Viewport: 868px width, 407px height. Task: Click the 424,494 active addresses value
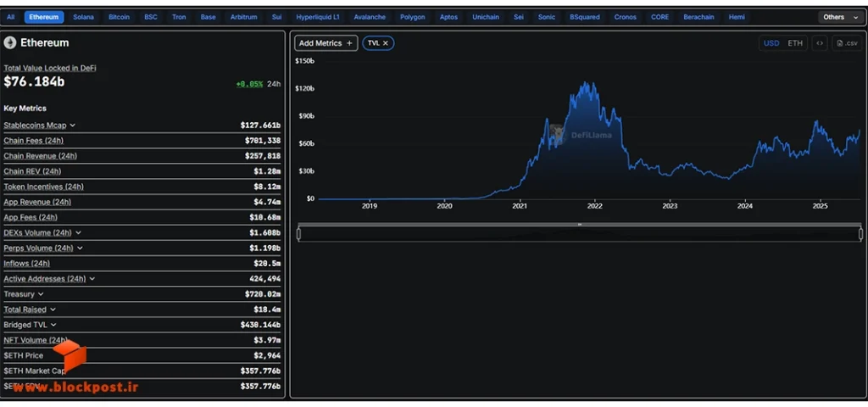click(x=265, y=279)
